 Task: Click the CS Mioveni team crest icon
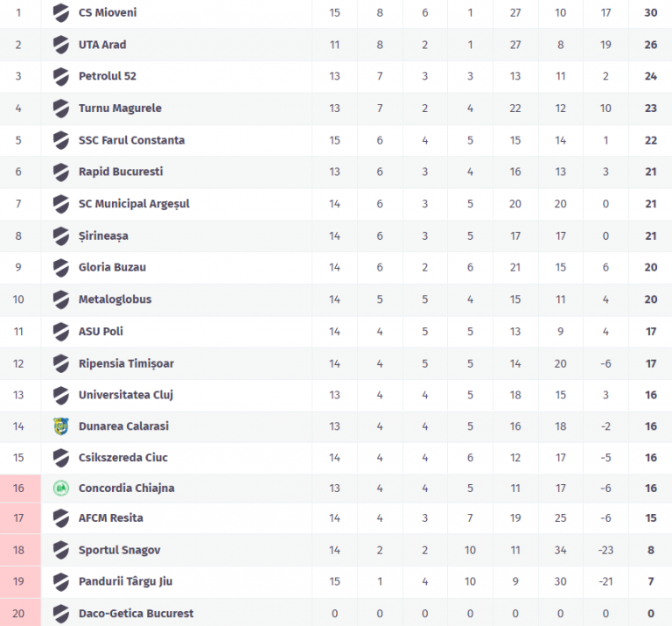click(60, 13)
